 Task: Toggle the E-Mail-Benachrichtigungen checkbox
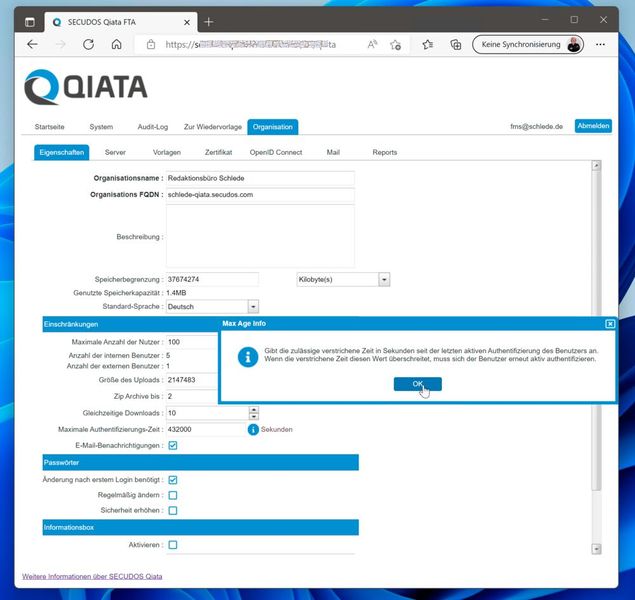(173, 445)
